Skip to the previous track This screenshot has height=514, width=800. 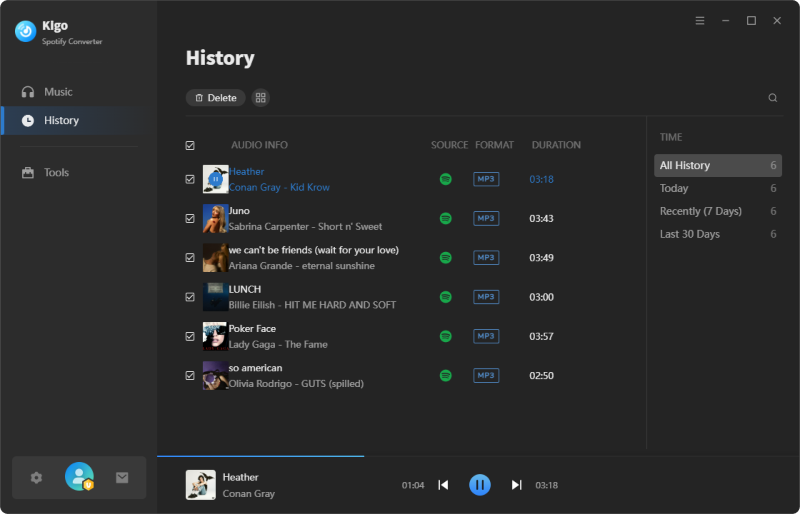coord(443,485)
